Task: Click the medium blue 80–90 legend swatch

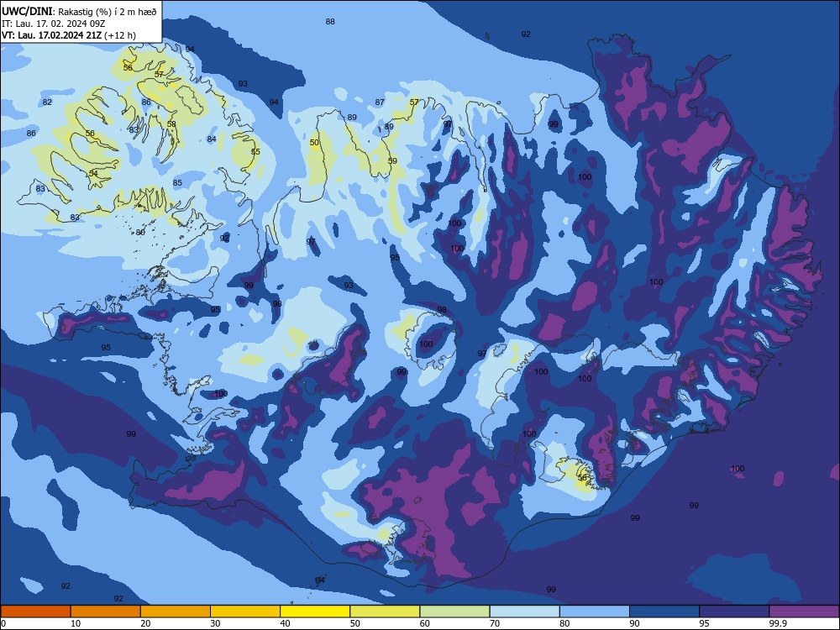Action: (595, 612)
